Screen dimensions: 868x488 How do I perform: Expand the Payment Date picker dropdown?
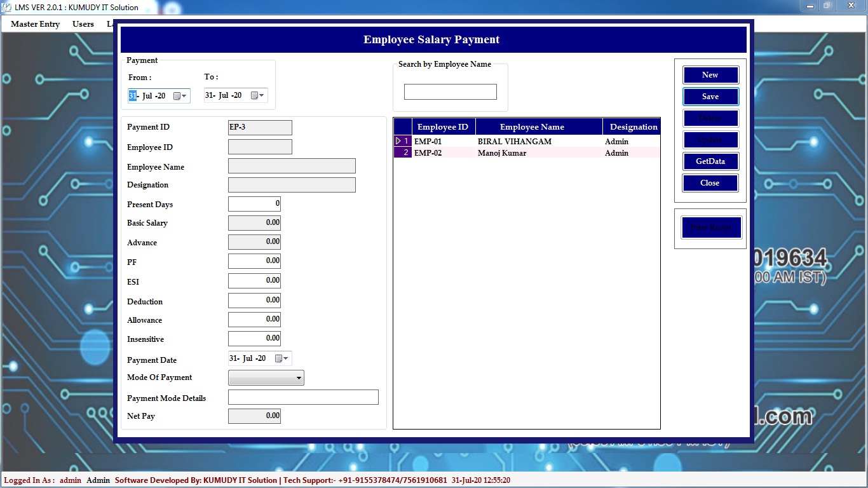click(285, 358)
